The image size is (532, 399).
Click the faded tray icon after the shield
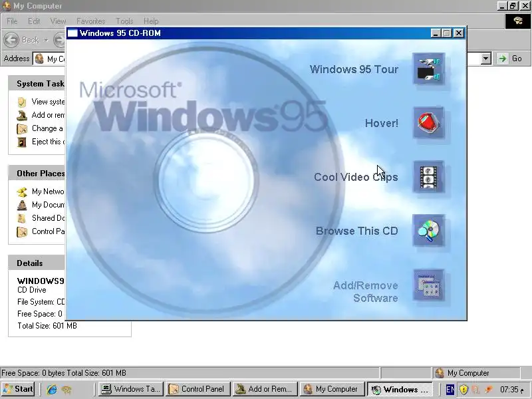tap(475, 390)
